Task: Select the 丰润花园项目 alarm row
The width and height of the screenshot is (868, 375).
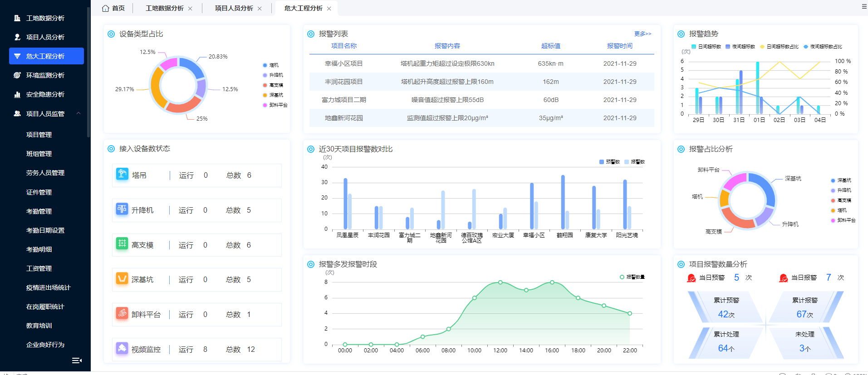Action: click(x=482, y=82)
